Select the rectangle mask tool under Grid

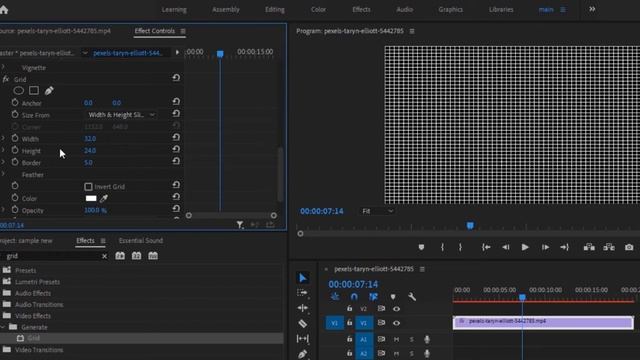(x=34, y=91)
